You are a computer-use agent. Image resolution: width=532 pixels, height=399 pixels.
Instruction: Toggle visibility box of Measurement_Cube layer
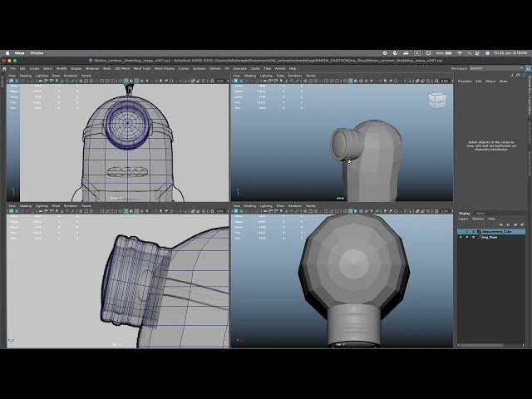click(x=461, y=232)
